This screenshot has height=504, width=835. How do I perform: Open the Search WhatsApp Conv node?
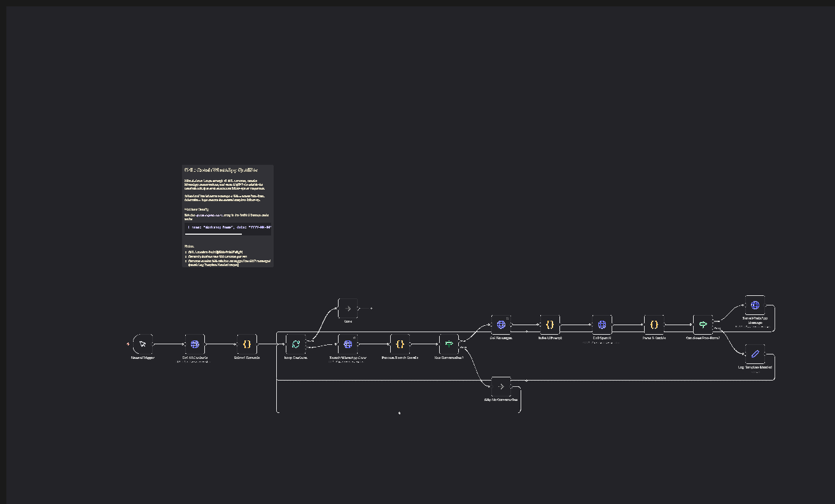(347, 344)
